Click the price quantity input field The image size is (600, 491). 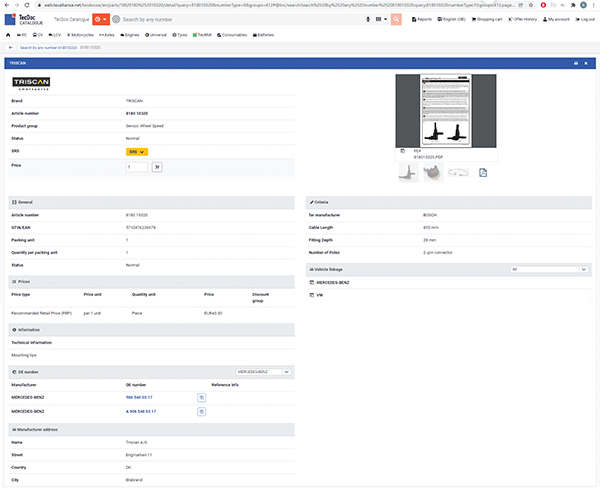point(137,167)
